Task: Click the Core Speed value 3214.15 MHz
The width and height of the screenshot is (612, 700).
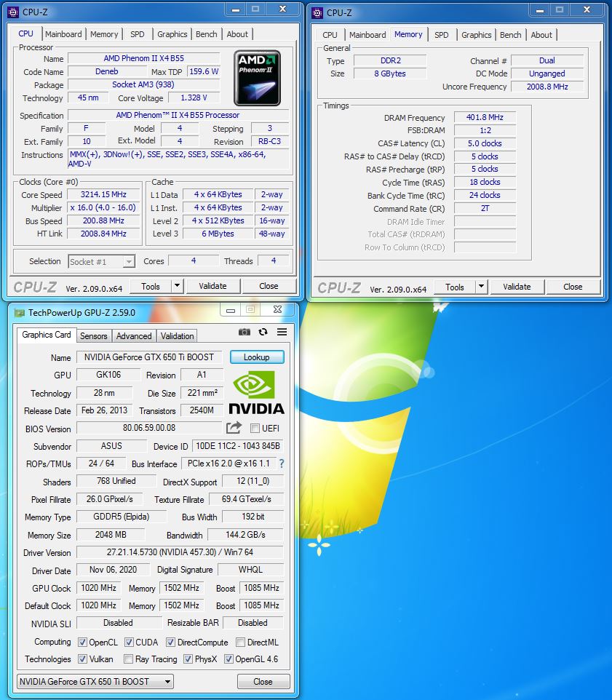Action: pyautogui.click(x=103, y=194)
